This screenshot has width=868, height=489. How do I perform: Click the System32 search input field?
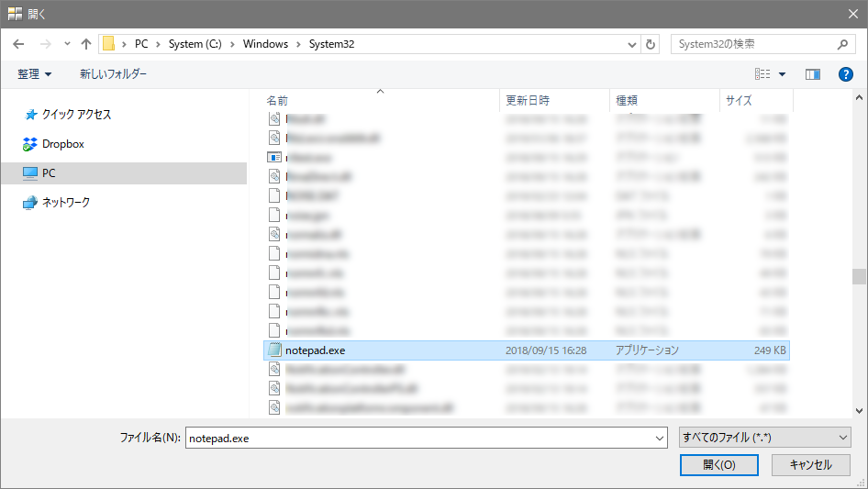(752, 44)
